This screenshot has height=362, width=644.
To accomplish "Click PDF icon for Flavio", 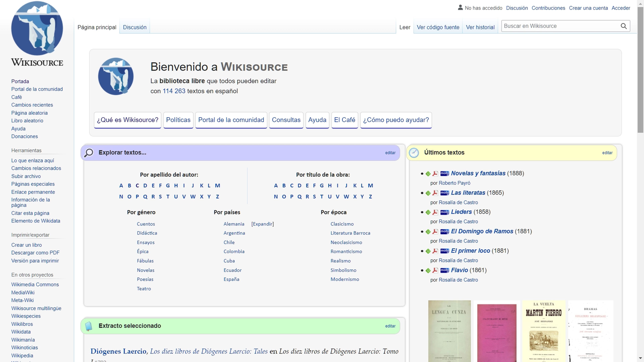I will [x=435, y=270].
